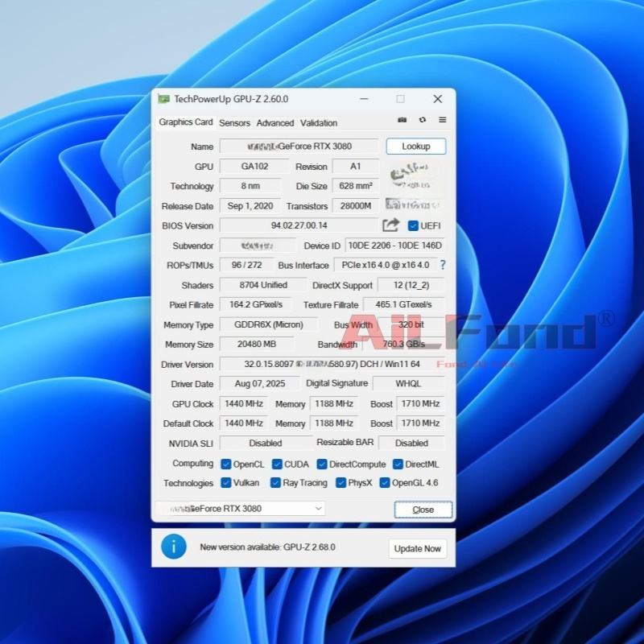Click the Pixel Fillrate 164.2 GPixel/s
The width and height of the screenshot is (644, 644).
pyautogui.click(x=255, y=305)
